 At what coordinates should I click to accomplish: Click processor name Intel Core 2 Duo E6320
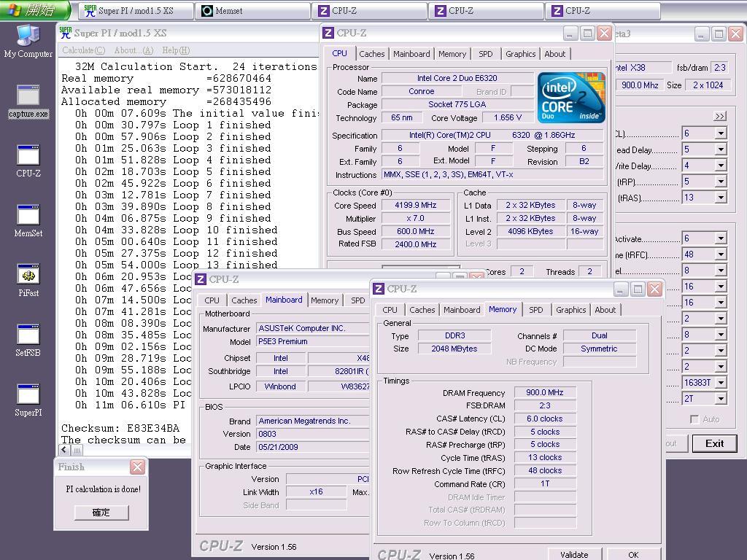point(457,78)
